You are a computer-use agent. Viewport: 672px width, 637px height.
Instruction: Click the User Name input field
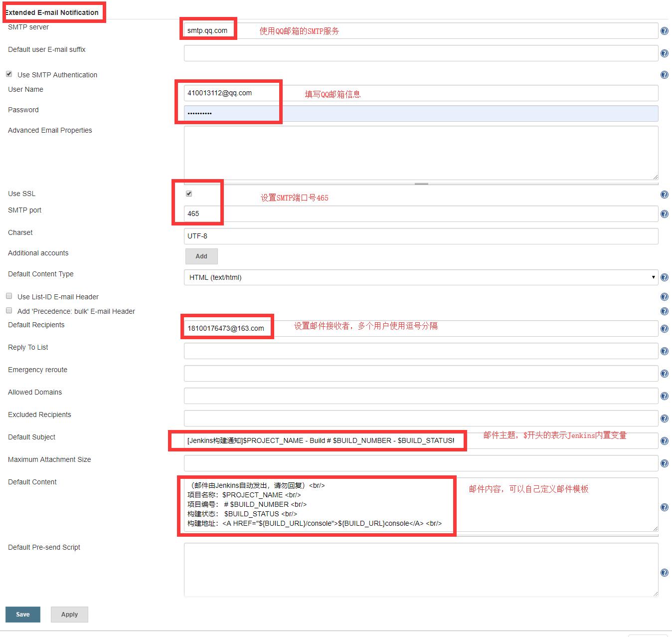[x=421, y=93]
